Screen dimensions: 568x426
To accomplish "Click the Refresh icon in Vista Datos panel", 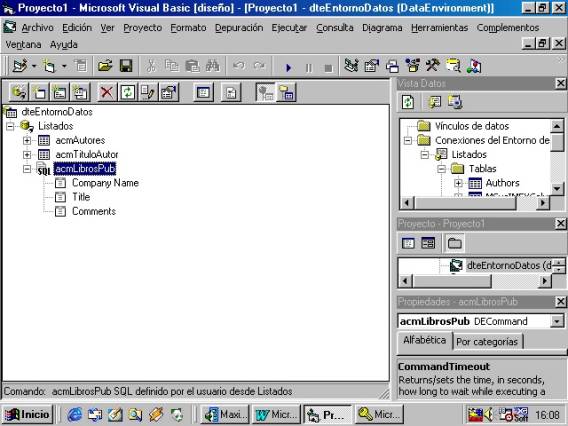I will 408,102.
